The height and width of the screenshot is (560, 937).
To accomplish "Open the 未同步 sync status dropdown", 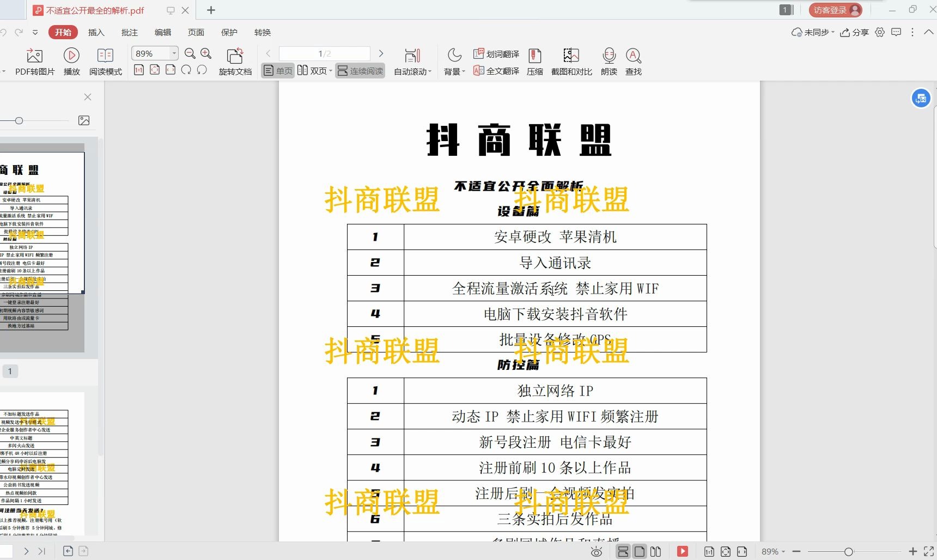I will pos(813,32).
